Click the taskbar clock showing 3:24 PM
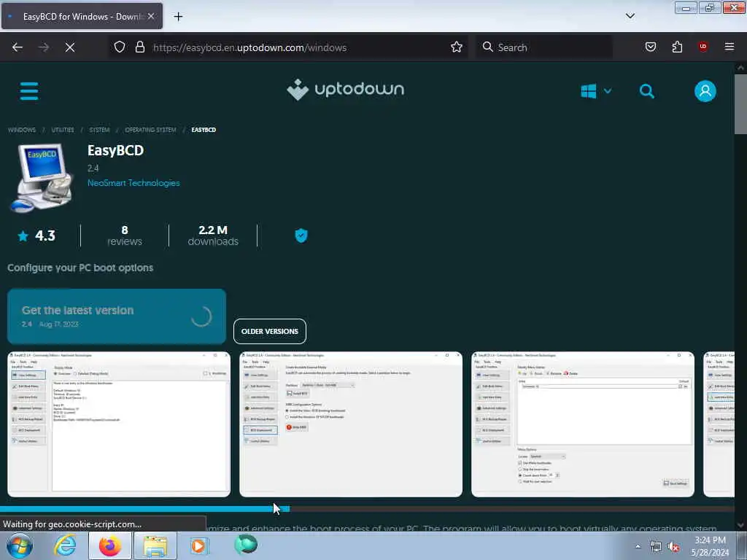The width and height of the screenshot is (747, 560). [710, 546]
